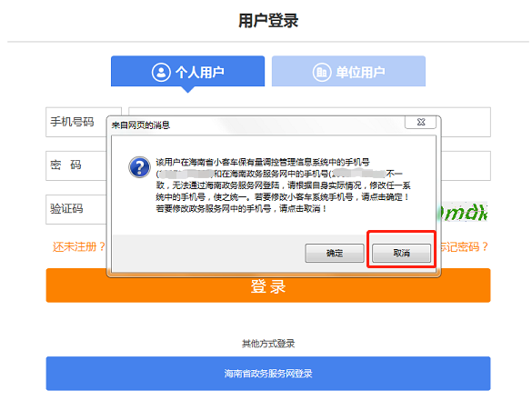Click 取消 button in the dialog
Screen dimensions: 532x410
click(x=401, y=253)
